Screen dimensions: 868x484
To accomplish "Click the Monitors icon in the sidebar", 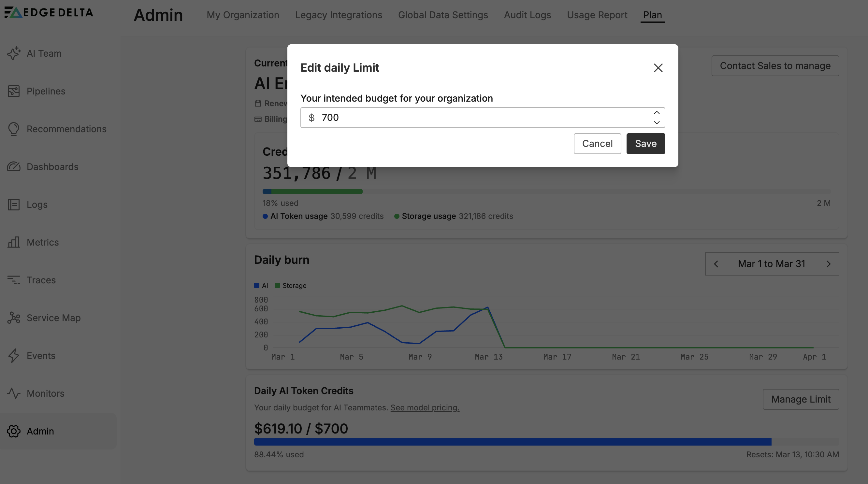I will coord(14,393).
